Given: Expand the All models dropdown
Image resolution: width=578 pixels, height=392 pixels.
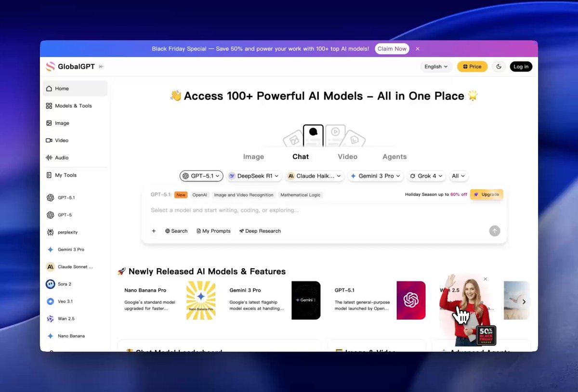Looking at the screenshot, I should point(459,176).
